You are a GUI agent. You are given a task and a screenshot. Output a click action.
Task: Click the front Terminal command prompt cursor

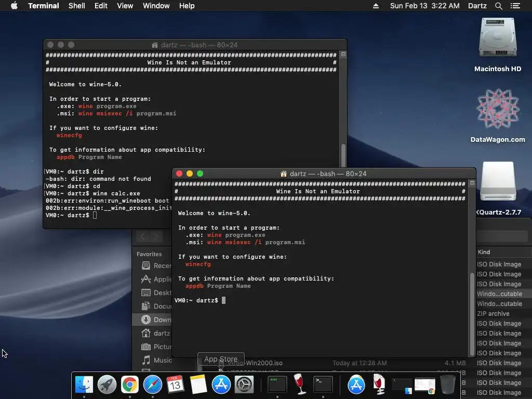point(223,300)
